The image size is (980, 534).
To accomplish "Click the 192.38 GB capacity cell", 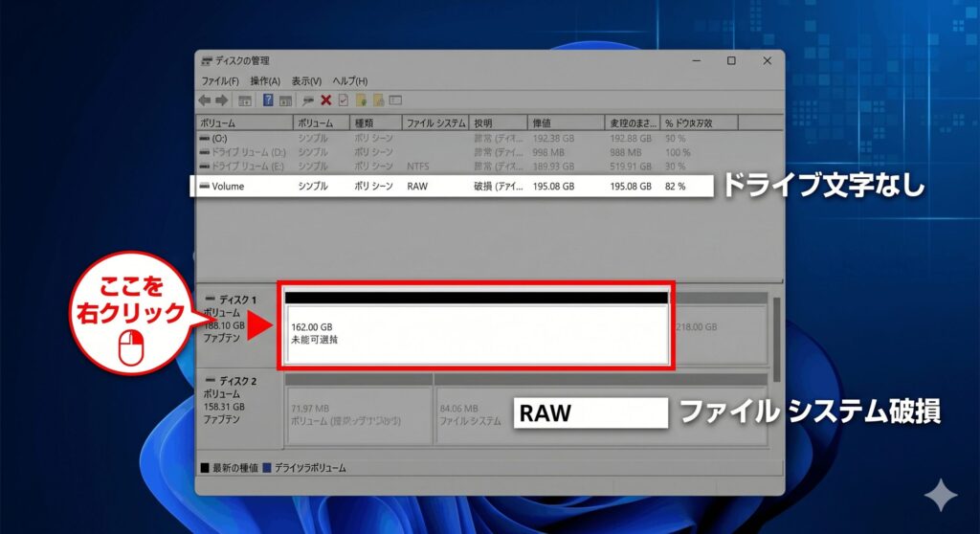I will [x=553, y=138].
